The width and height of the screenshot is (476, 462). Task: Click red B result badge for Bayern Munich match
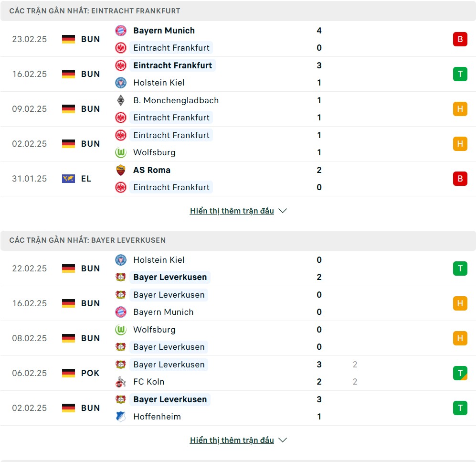point(460,39)
